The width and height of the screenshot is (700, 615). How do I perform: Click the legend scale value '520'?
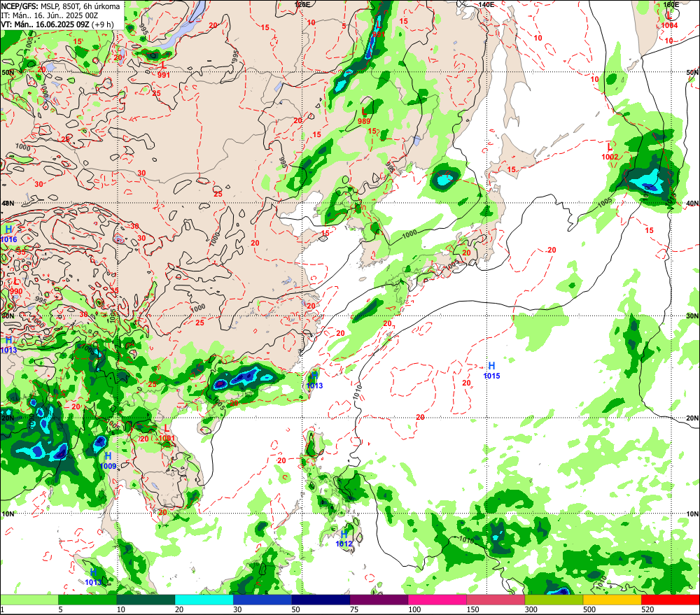647,609
